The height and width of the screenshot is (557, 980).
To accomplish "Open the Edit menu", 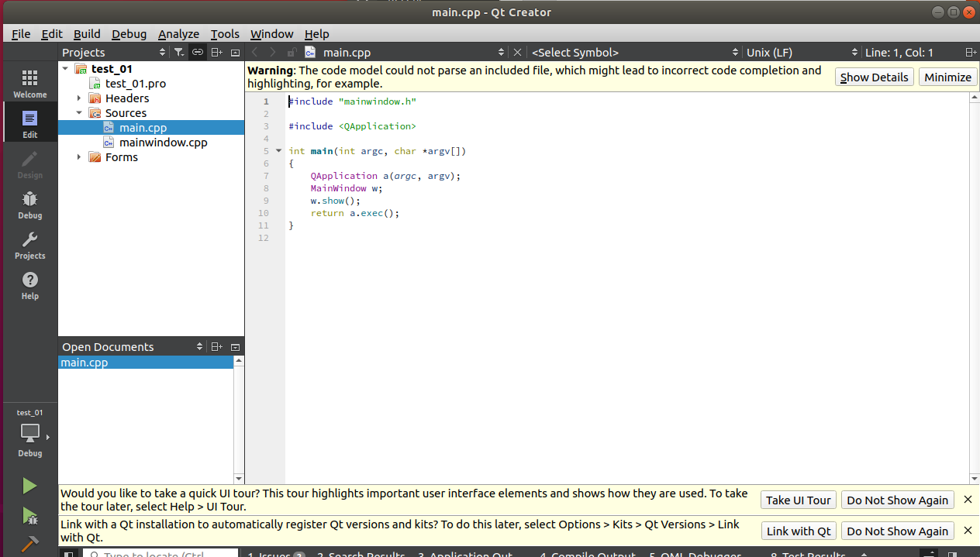I will (52, 33).
